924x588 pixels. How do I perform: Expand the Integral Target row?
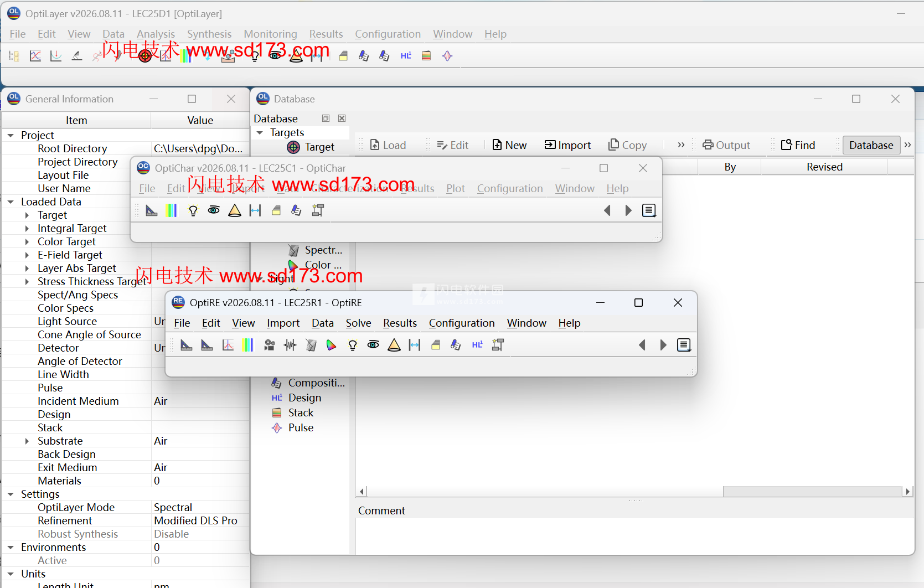click(27, 229)
